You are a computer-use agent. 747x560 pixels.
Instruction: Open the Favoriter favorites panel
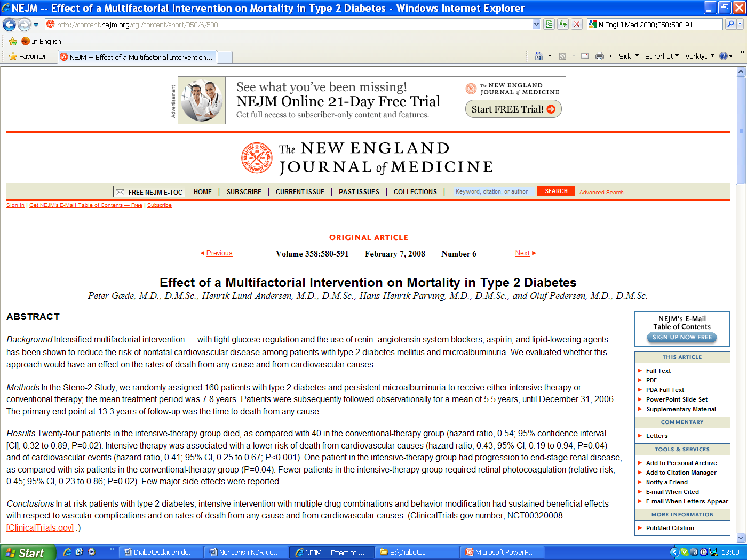(x=28, y=56)
